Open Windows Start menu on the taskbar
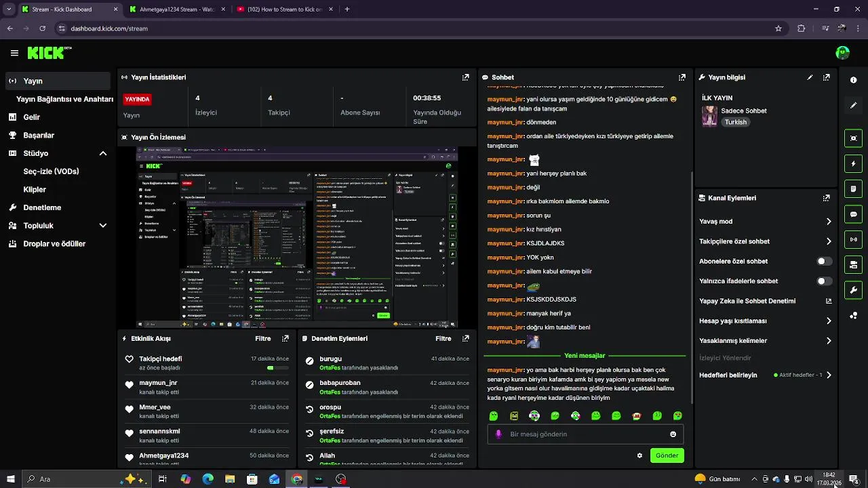868x488 pixels. [x=11, y=479]
